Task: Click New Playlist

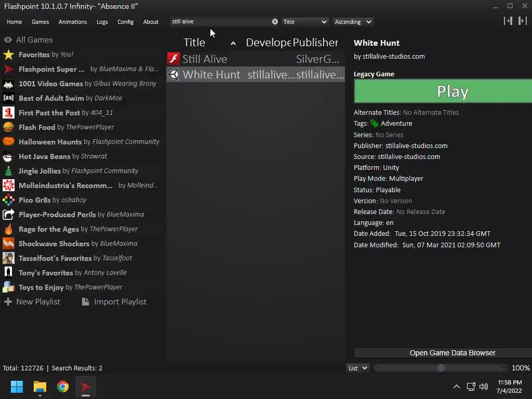Action: pyautogui.click(x=32, y=302)
